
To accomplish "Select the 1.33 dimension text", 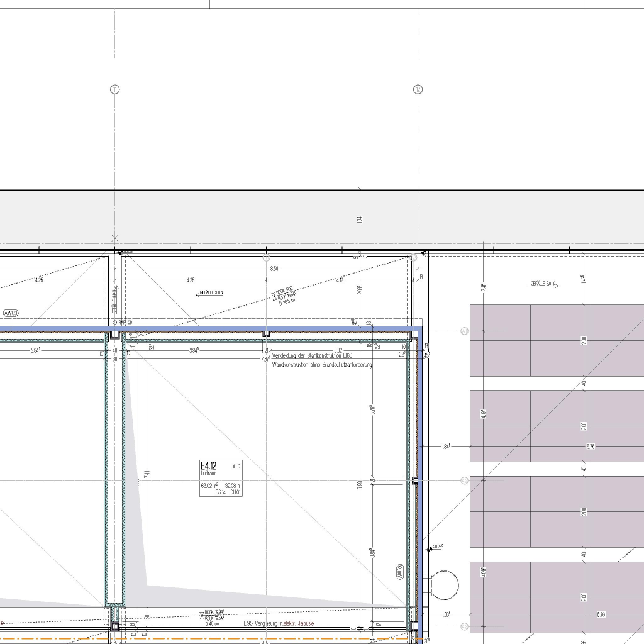I will [x=446, y=614].
